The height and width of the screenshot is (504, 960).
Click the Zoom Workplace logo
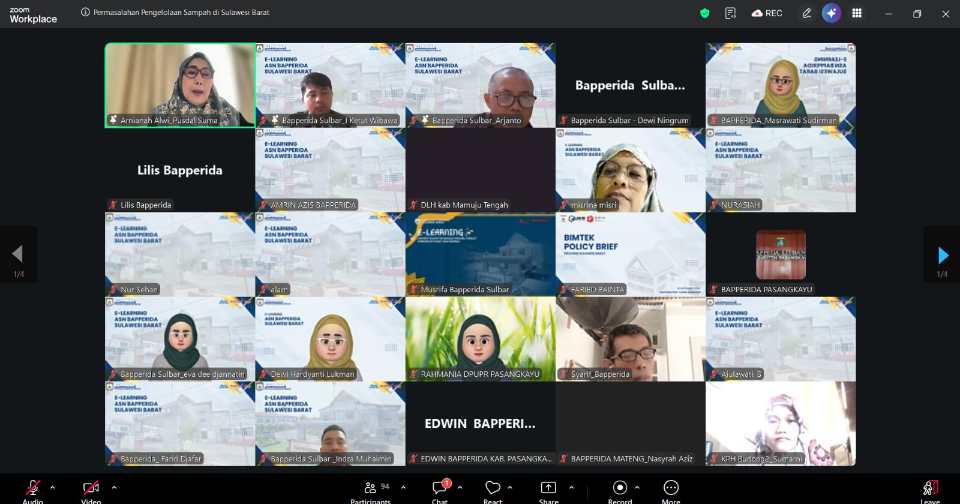click(x=33, y=15)
